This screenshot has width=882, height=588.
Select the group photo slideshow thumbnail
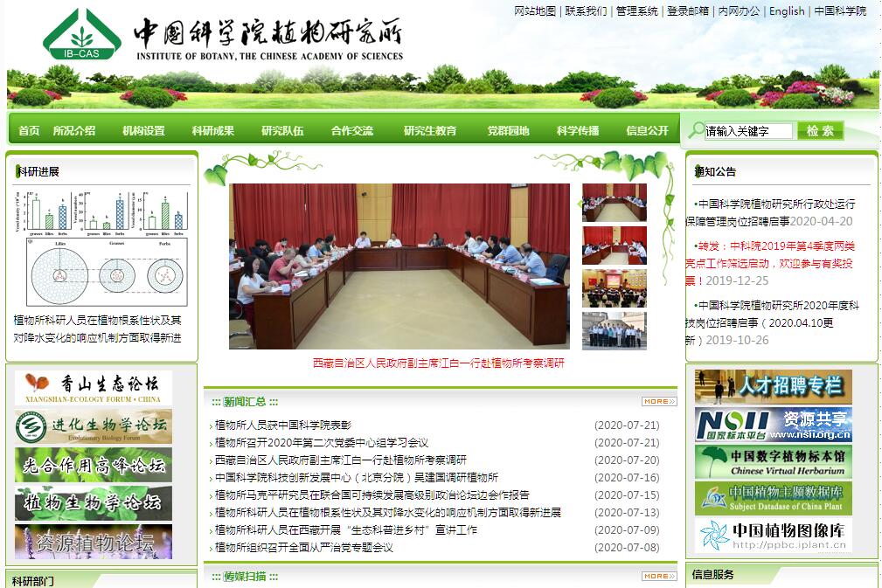point(615,330)
